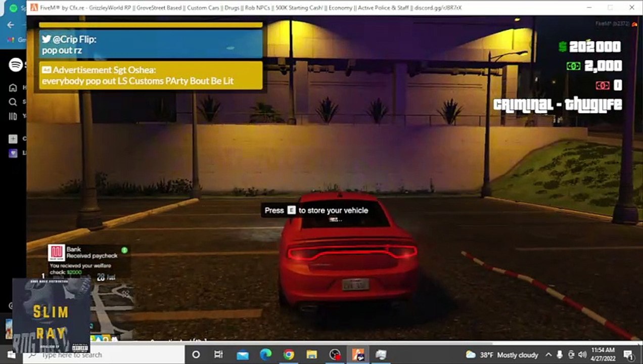Open the monitor app icon on taskbar
The image size is (643, 364).
click(381, 355)
